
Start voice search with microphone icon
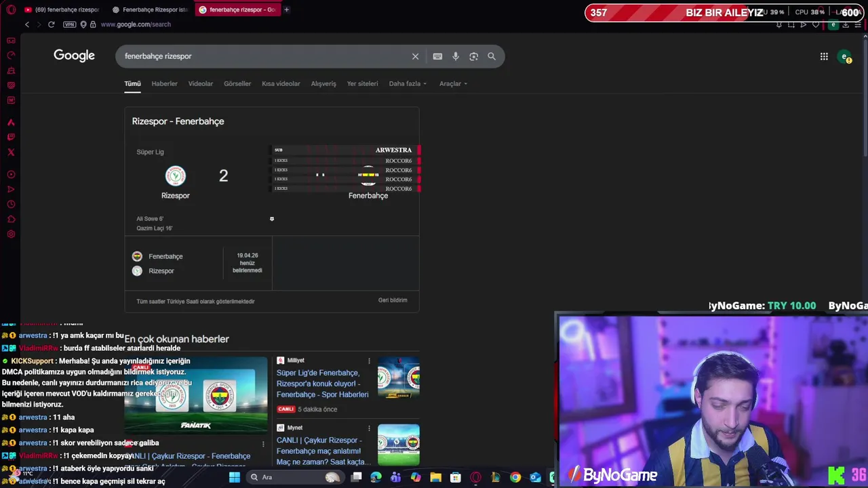point(456,56)
